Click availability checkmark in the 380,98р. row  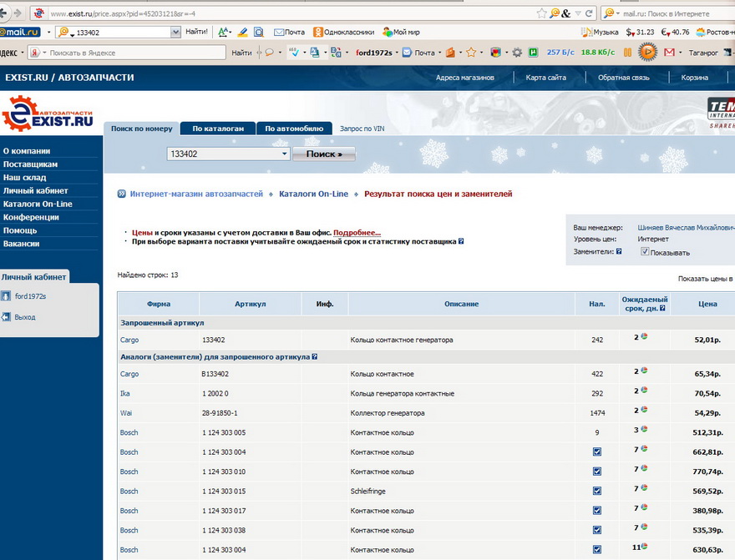click(x=596, y=511)
